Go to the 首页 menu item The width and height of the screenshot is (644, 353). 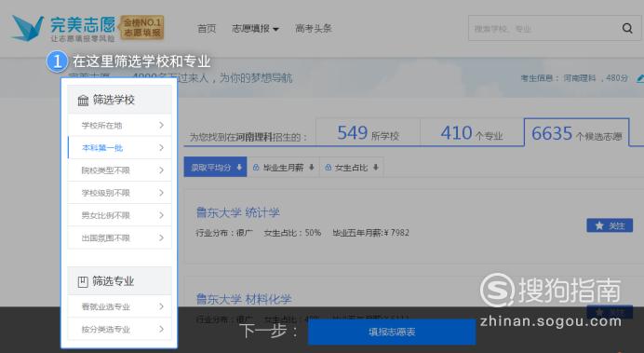(x=207, y=28)
